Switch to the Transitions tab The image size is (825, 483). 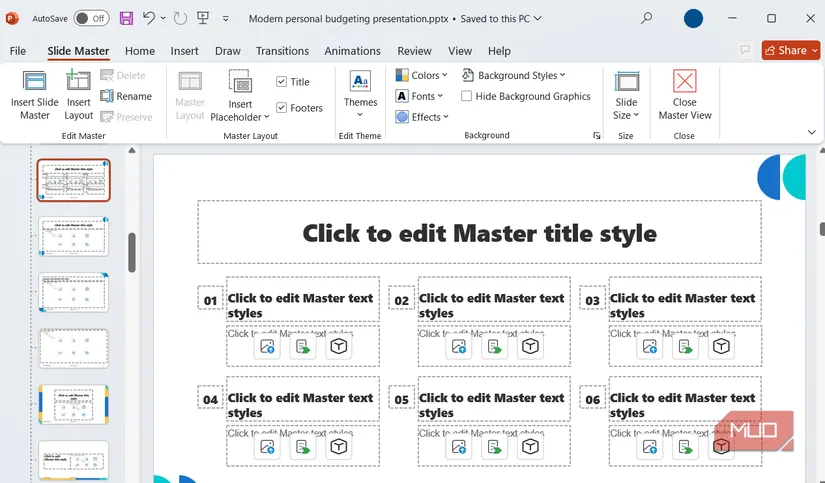[282, 51]
